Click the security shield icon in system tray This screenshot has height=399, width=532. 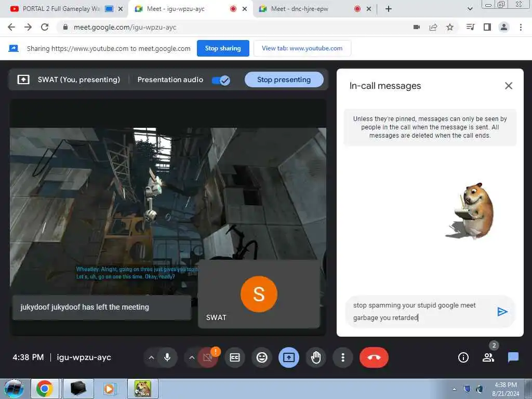pos(467,389)
